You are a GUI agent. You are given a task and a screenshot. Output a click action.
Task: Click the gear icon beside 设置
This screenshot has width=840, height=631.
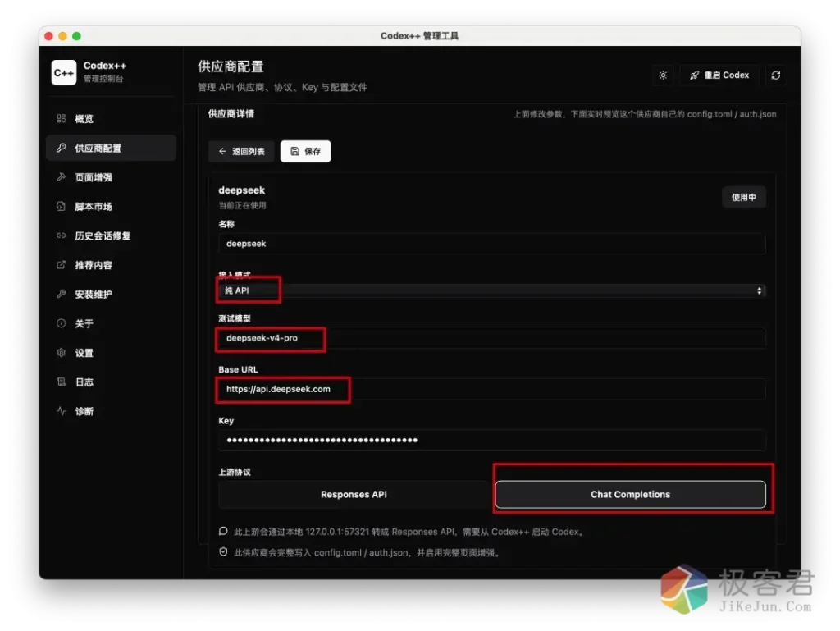61,353
